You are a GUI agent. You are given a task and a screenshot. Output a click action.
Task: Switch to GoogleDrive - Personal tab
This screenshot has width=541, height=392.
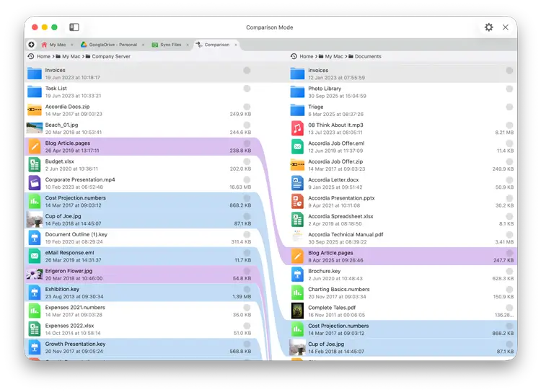coord(113,45)
